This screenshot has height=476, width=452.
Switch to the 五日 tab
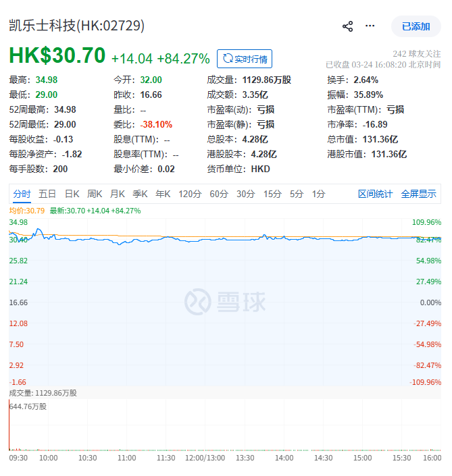click(x=47, y=194)
